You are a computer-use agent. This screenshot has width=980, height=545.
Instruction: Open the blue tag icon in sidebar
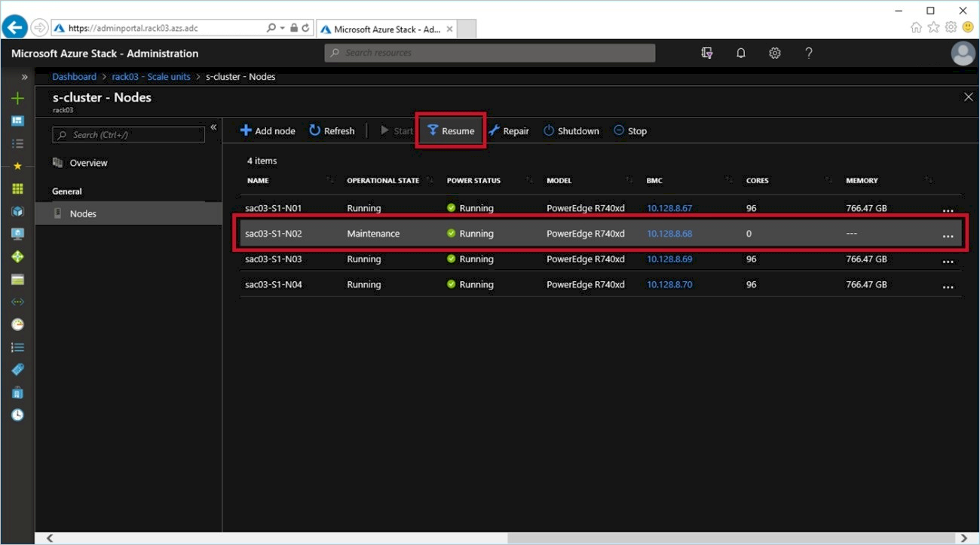pyautogui.click(x=17, y=369)
